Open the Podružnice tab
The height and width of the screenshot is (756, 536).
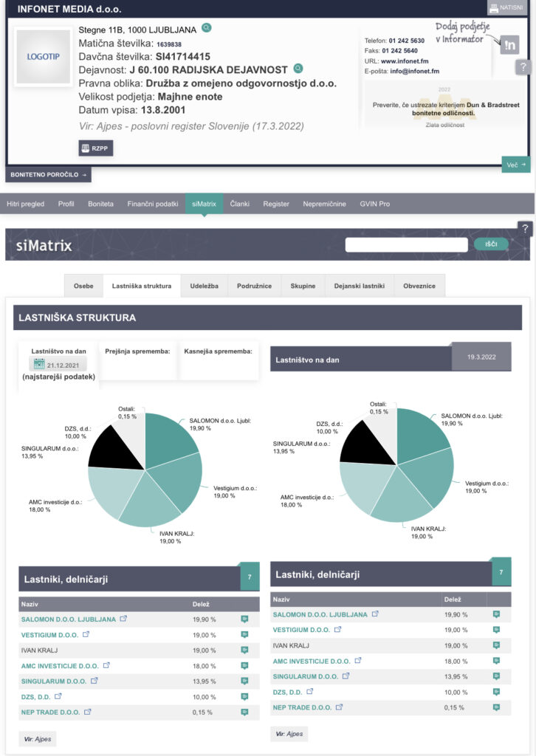254,286
